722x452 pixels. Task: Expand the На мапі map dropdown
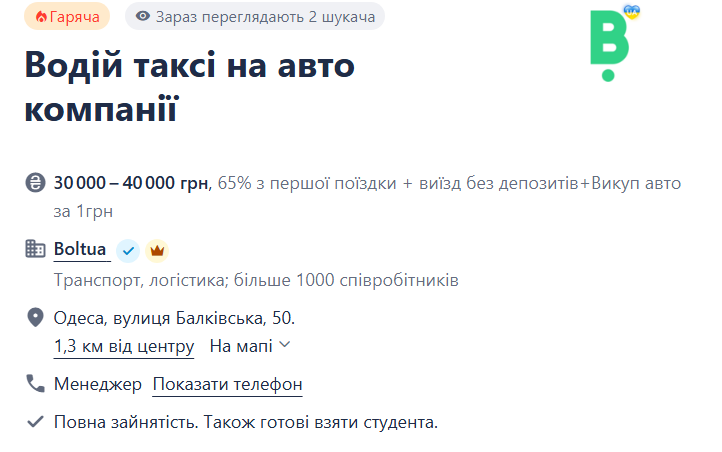[241, 346]
